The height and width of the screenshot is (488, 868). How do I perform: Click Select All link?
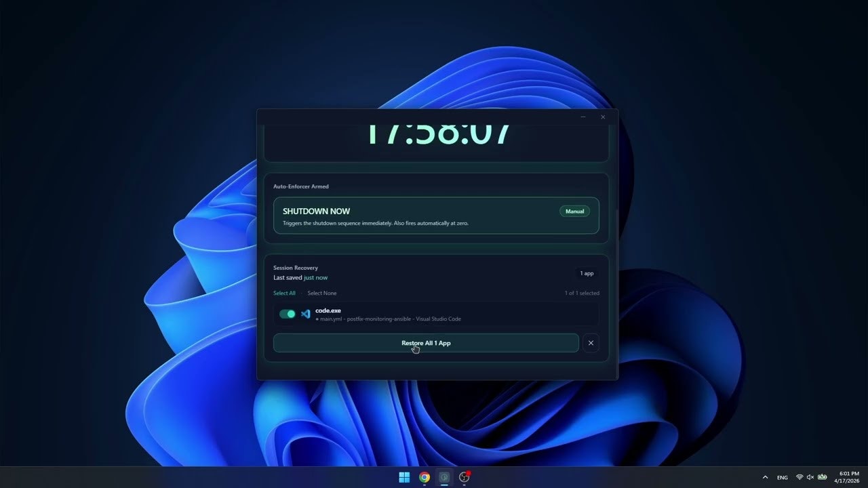click(284, 293)
